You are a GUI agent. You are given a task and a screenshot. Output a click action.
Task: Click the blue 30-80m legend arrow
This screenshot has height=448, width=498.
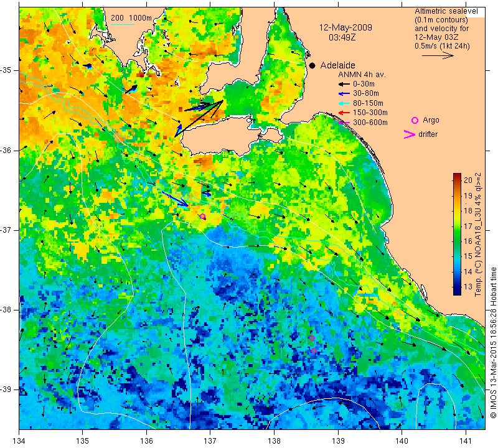[344, 94]
